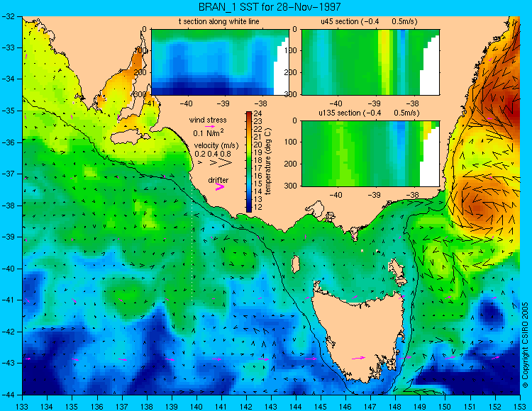Click the smallest velocity legend arrowhead
The image size is (532, 411).
pyautogui.click(x=200, y=163)
